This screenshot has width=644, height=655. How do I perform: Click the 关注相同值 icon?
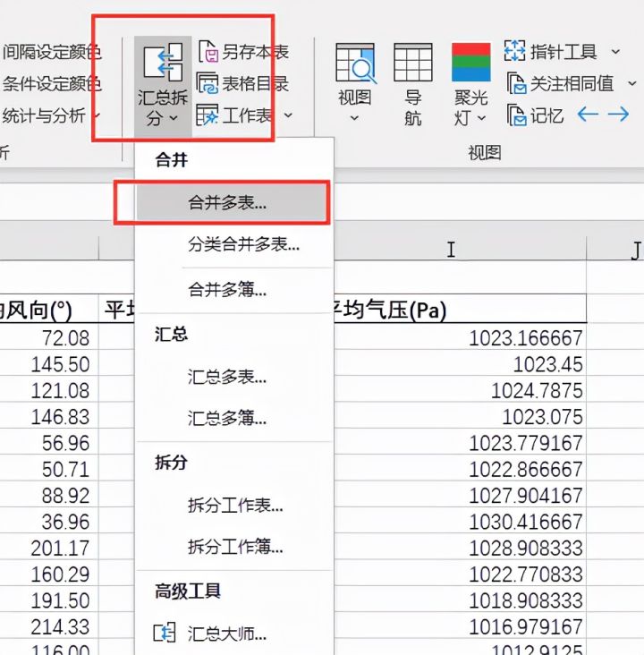tap(516, 83)
